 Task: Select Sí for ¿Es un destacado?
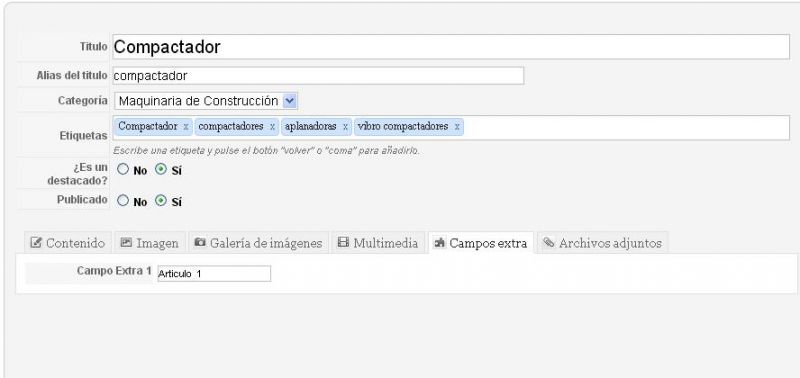point(161,170)
